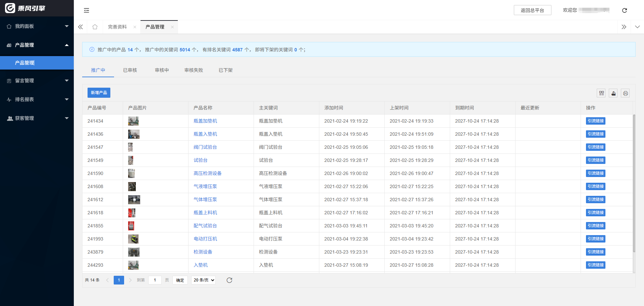The height and width of the screenshot is (306, 644).
Task: Open the tab operations dropdown chevron
Action: pos(637,27)
